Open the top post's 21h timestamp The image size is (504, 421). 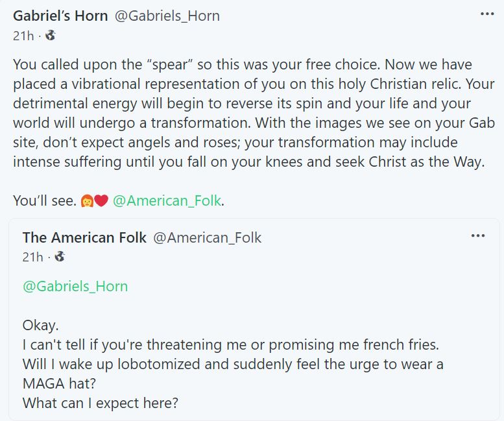(x=23, y=36)
